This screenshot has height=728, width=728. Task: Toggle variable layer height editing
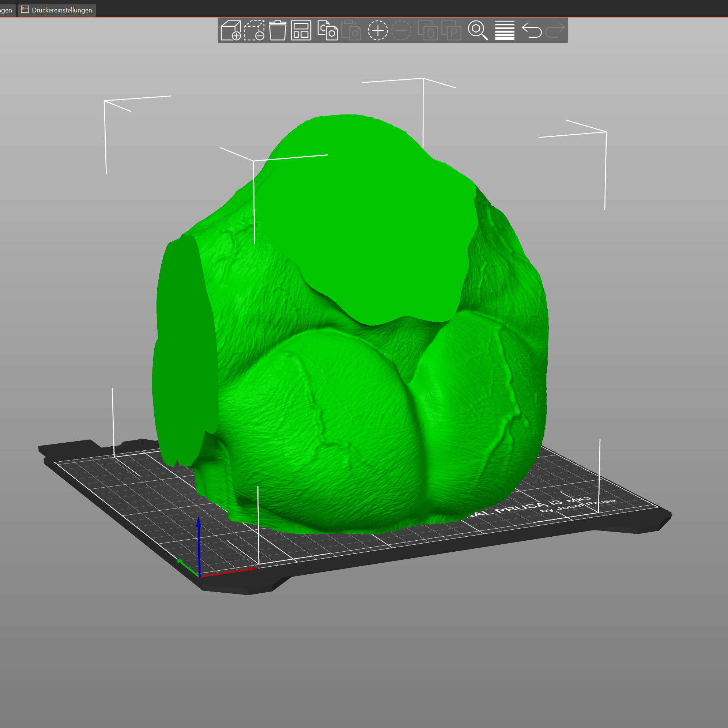tap(505, 30)
